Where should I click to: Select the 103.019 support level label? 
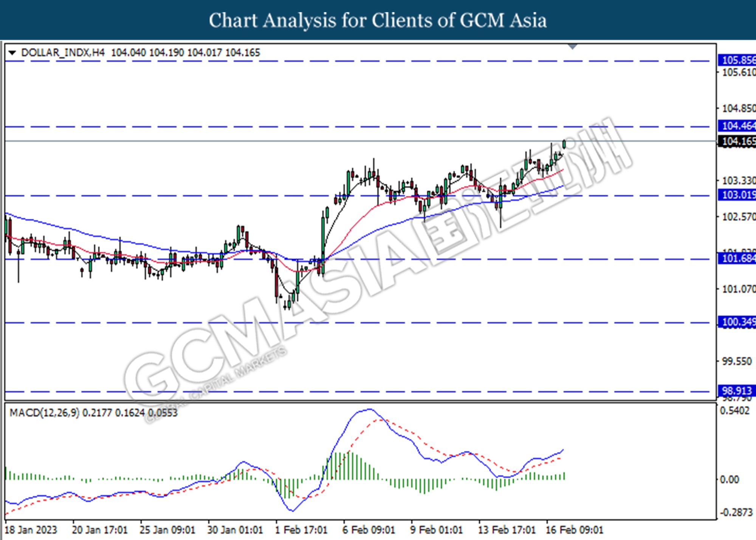pyautogui.click(x=737, y=195)
